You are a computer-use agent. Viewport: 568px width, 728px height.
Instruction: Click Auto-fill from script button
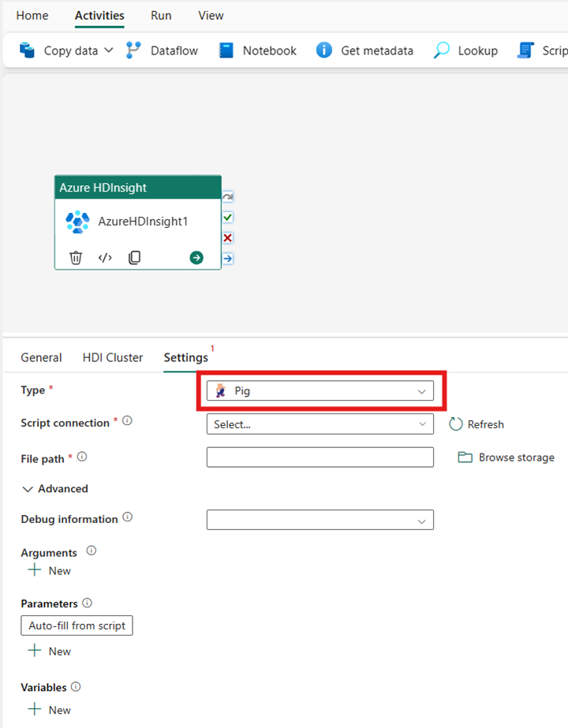coord(77,625)
